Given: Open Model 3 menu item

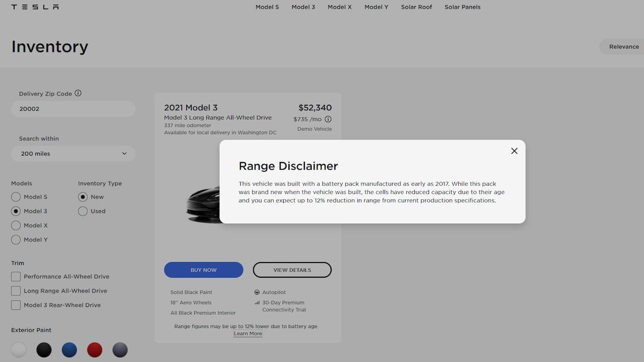Looking at the screenshot, I should coord(303,7).
